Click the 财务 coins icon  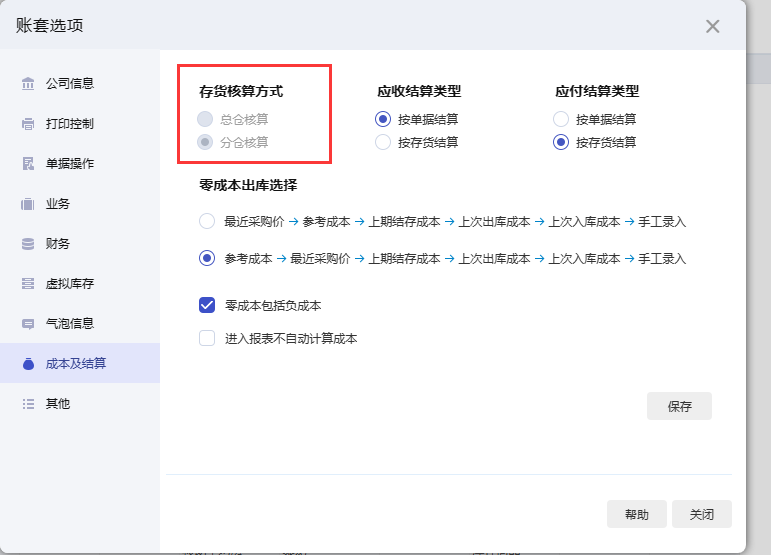(x=28, y=244)
